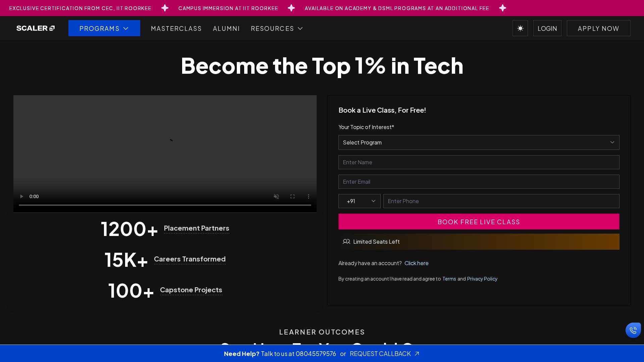Click the Apply Now button
The image size is (644, 362).
tap(599, 28)
